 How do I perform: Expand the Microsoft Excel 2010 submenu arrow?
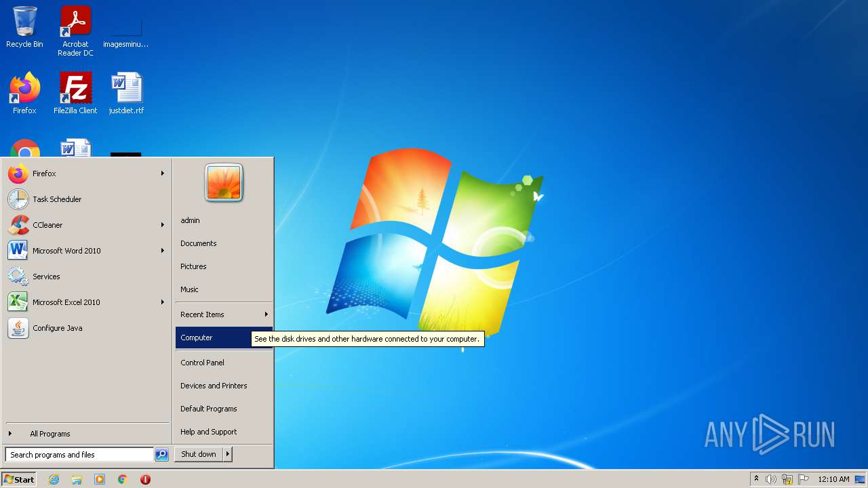point(163,302)
